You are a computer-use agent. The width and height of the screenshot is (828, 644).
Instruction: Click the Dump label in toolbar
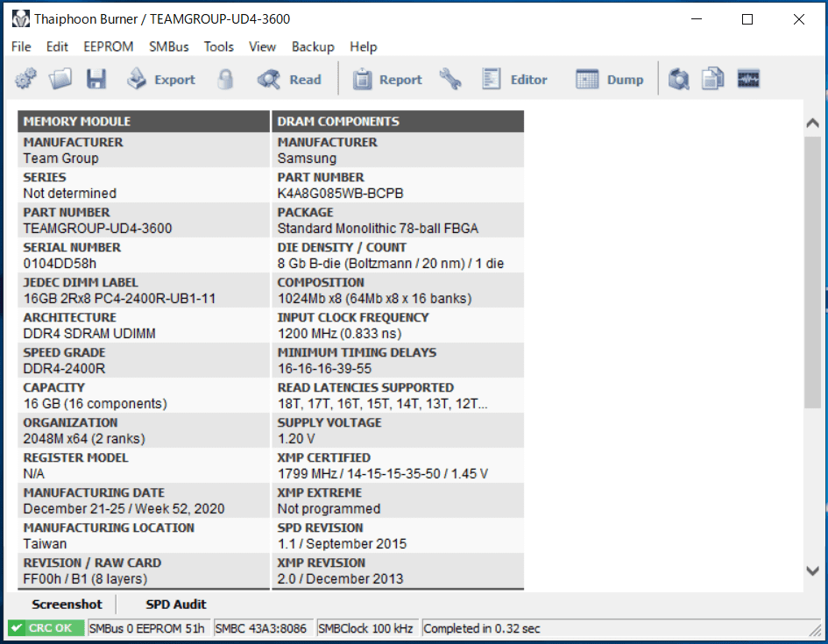(x=626, y=80)
